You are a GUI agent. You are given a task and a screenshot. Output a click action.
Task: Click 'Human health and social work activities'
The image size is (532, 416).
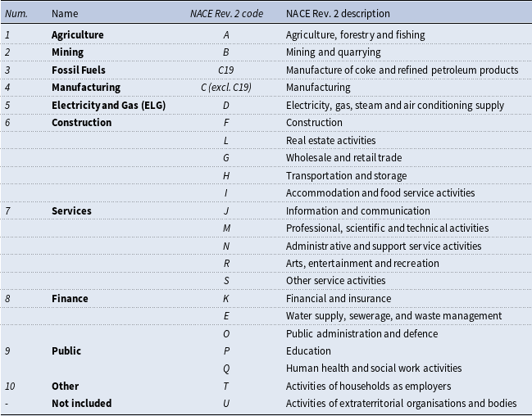click(374, 369)
